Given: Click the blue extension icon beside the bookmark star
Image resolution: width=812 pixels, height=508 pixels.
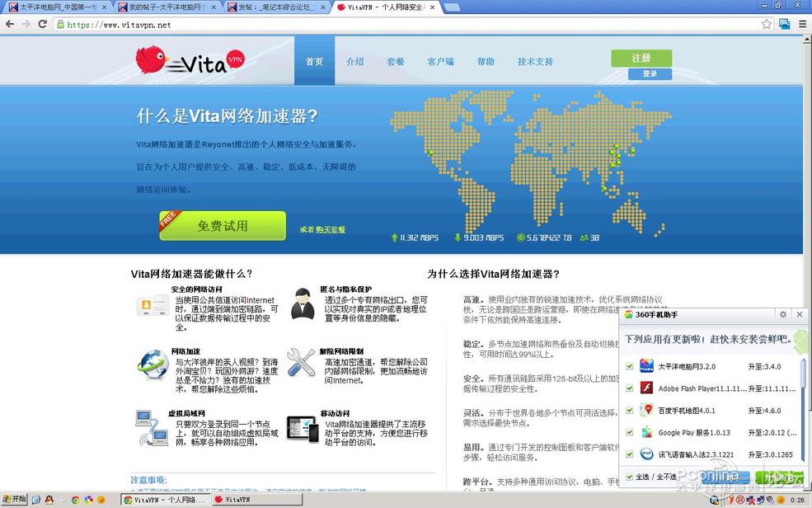Looking at the screenshot, I should tap(785, 25).
